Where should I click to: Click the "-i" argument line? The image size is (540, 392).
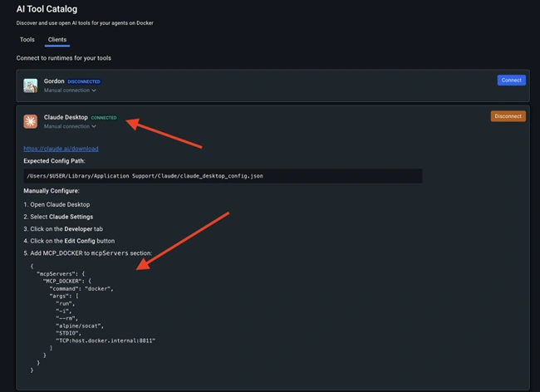tap(64, 311)
